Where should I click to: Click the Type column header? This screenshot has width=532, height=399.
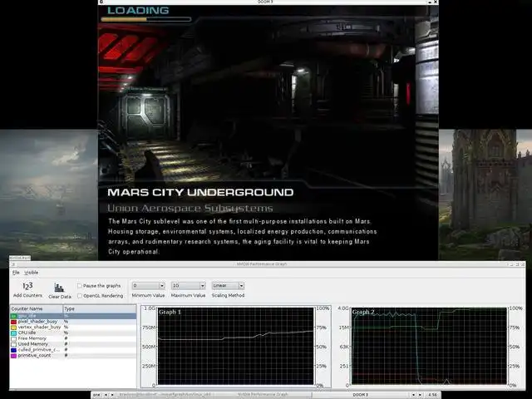tap(100, 308)
